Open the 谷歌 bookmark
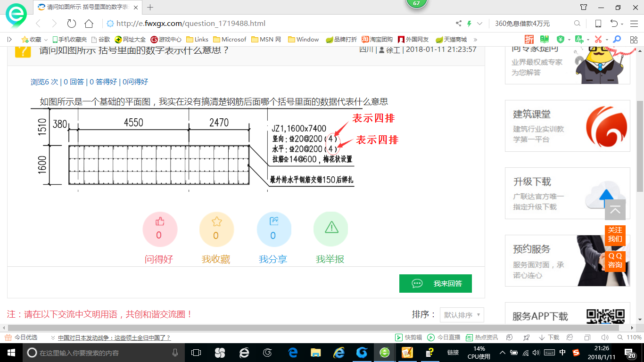This screenshot has height=362, width=644. tap(100, 40)
